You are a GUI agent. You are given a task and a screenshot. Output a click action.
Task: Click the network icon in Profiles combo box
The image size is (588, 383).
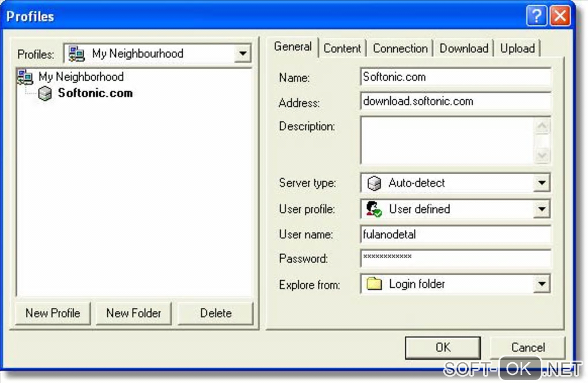(x=76, y=54)
